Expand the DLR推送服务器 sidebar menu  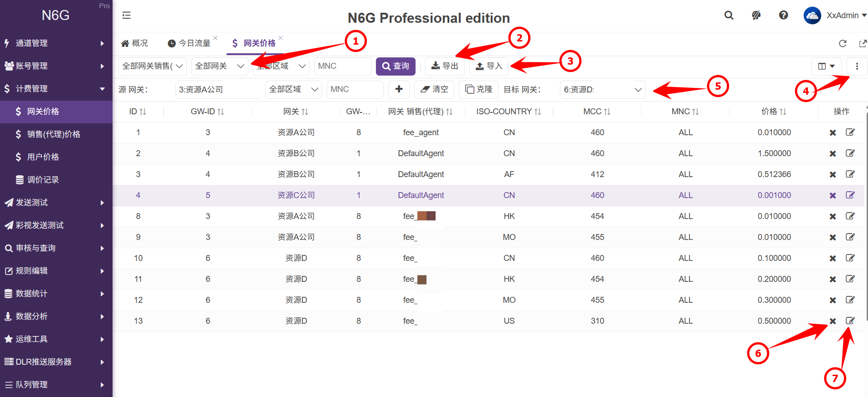(x=56, y=362)
